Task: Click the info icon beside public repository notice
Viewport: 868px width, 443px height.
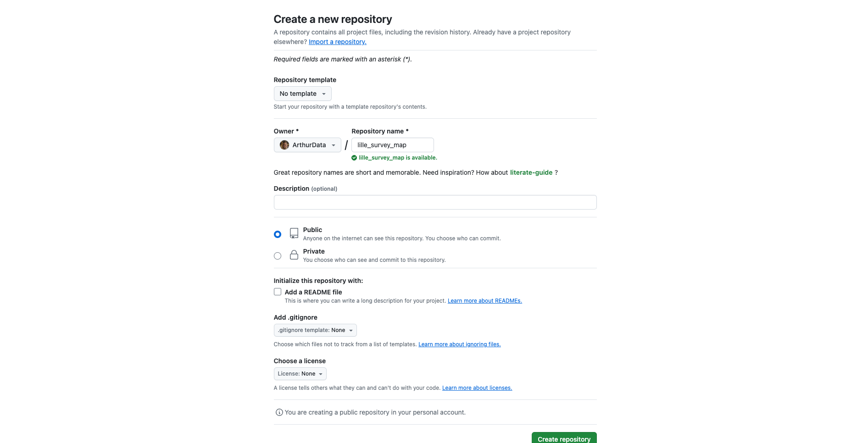Action: click(x=279, y=412)
